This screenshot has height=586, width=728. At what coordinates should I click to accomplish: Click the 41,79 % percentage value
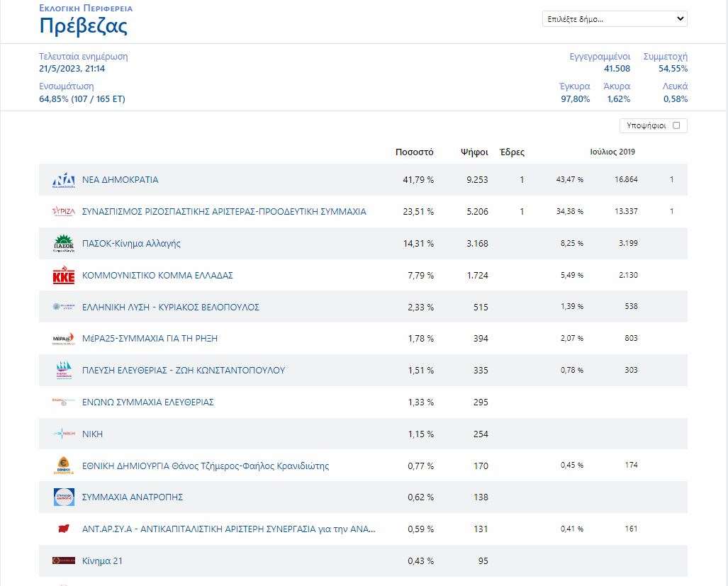tap(418, 180)
